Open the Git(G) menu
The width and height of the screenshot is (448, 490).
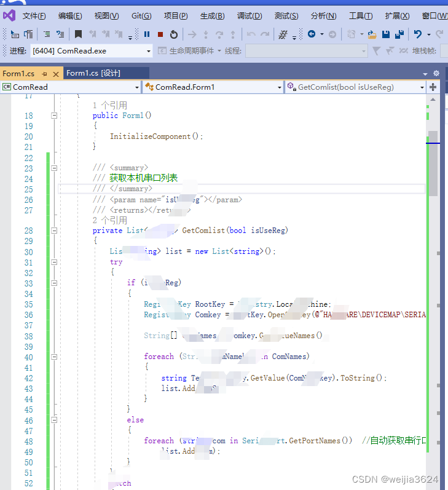click(x=141, y=15)
